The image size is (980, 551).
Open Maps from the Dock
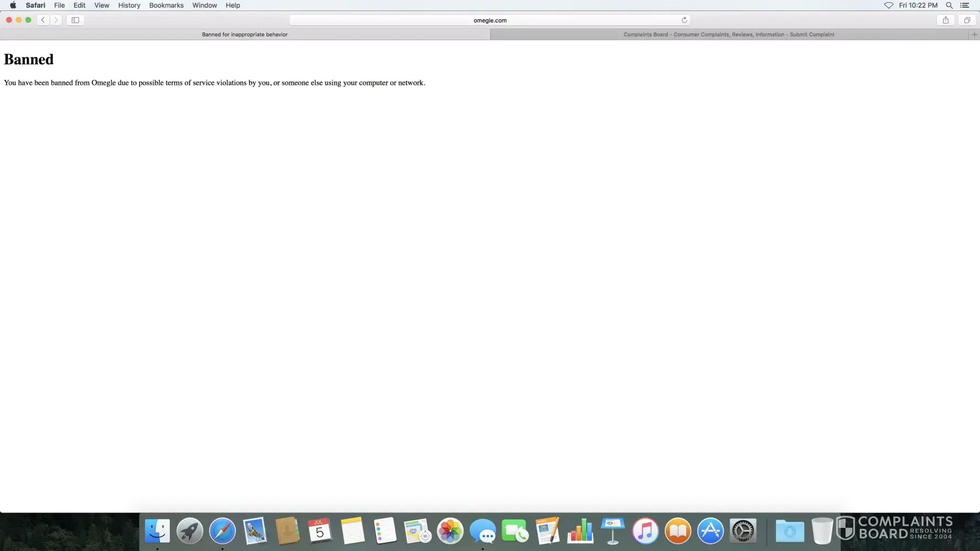click(x=417, y=531)
